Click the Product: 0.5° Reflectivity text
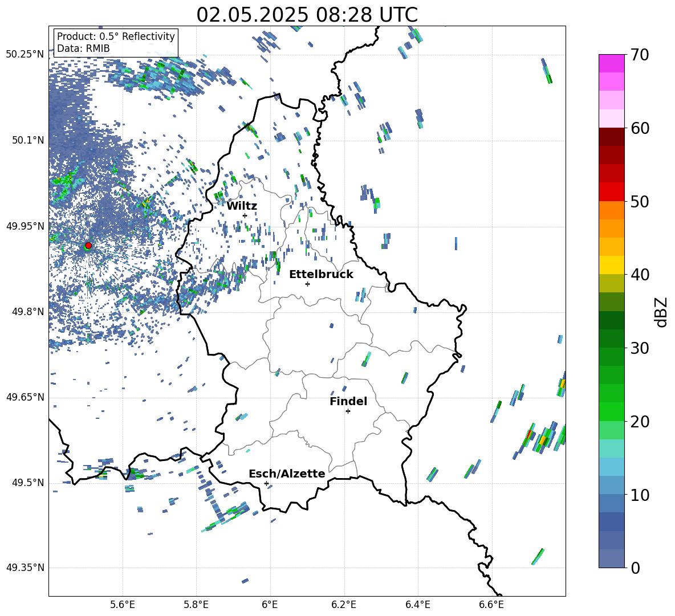Screen dimensions: 675x616 coord(116,36)
